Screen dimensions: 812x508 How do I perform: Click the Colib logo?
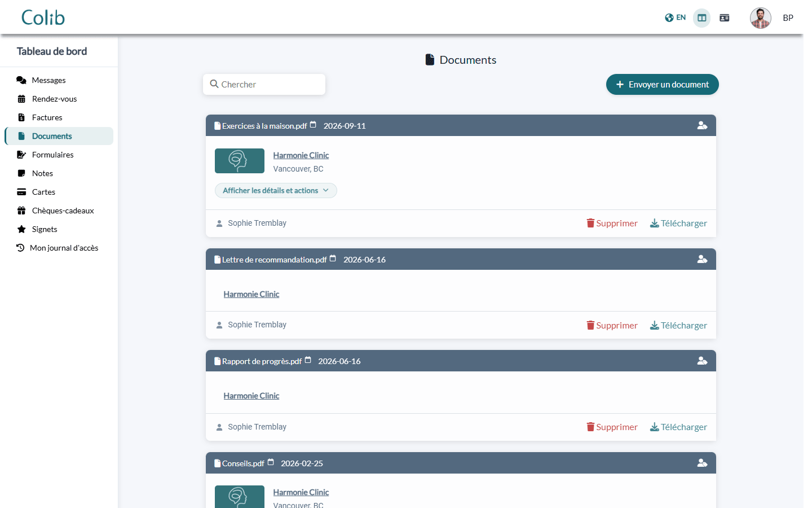(43, 17)
